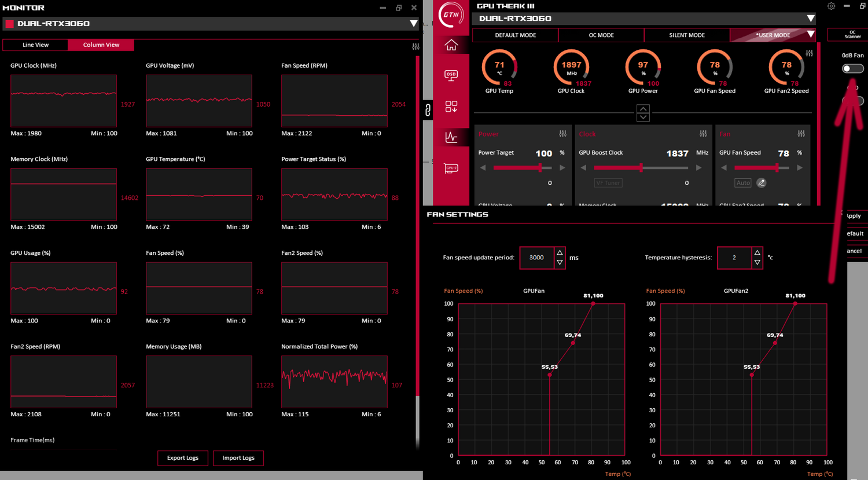
Task: Click the temperature hysteresis input field
Action: pyautogui.click(x=734, y=258)
